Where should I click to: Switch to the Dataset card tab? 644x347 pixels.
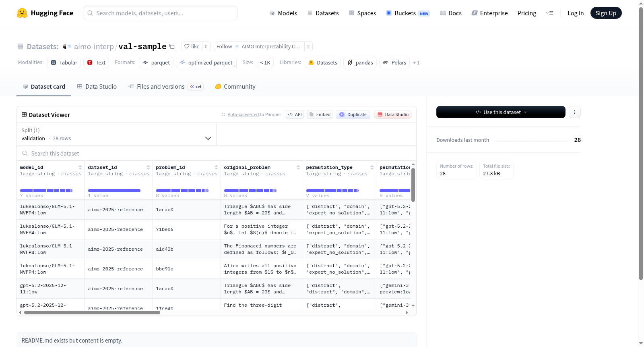tap(43, 86)
